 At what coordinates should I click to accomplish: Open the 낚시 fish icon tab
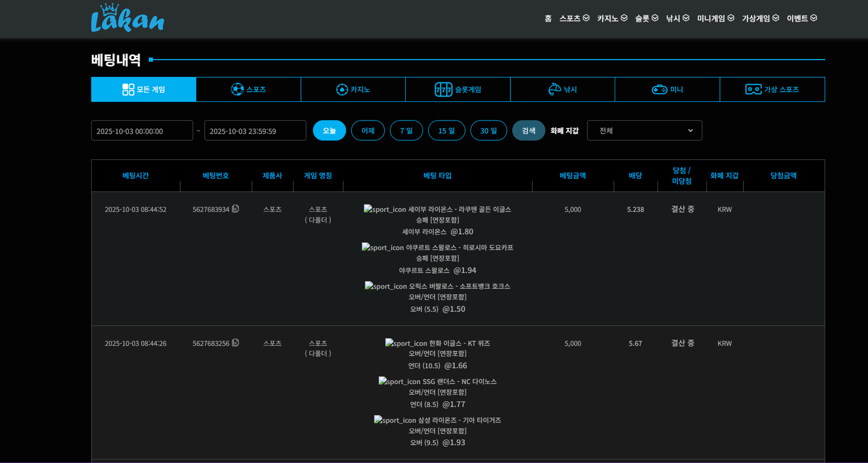click(x=563, y=89)
